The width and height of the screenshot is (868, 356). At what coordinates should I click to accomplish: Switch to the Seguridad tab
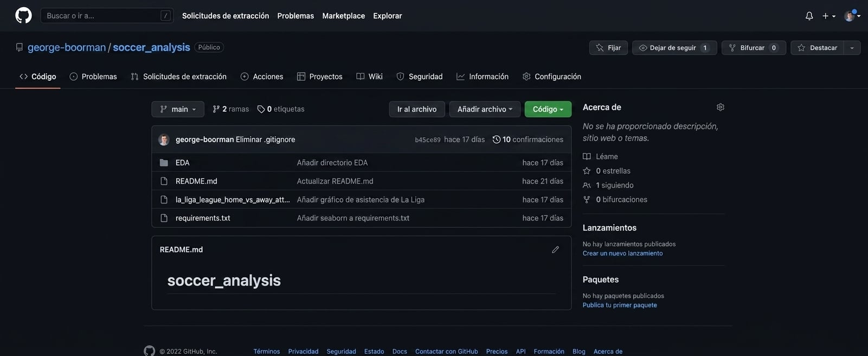pyautogui.click(x=420, y=77)
